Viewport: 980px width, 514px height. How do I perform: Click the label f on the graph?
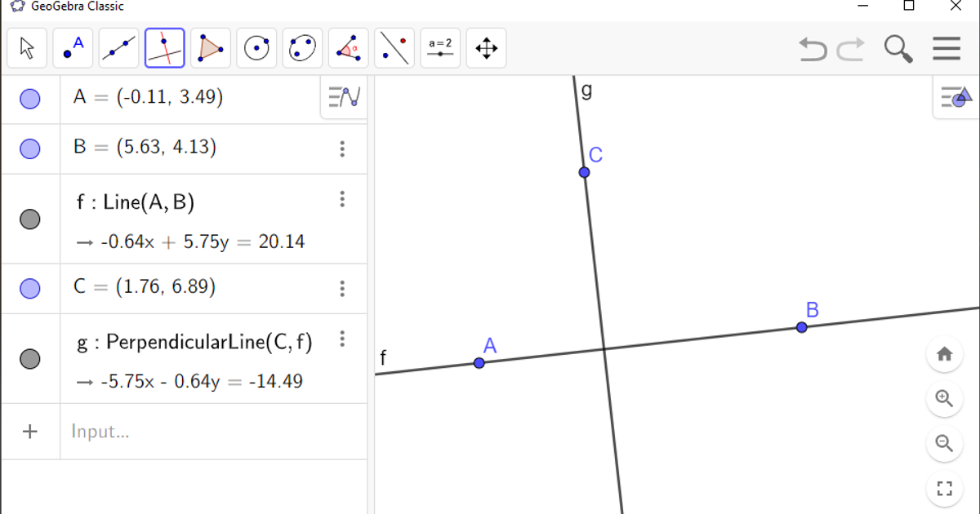tap(383, 357)
